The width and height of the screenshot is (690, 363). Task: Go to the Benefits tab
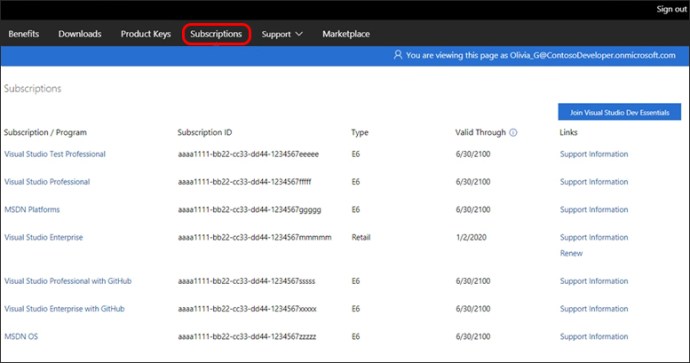[x=24, y=34]
